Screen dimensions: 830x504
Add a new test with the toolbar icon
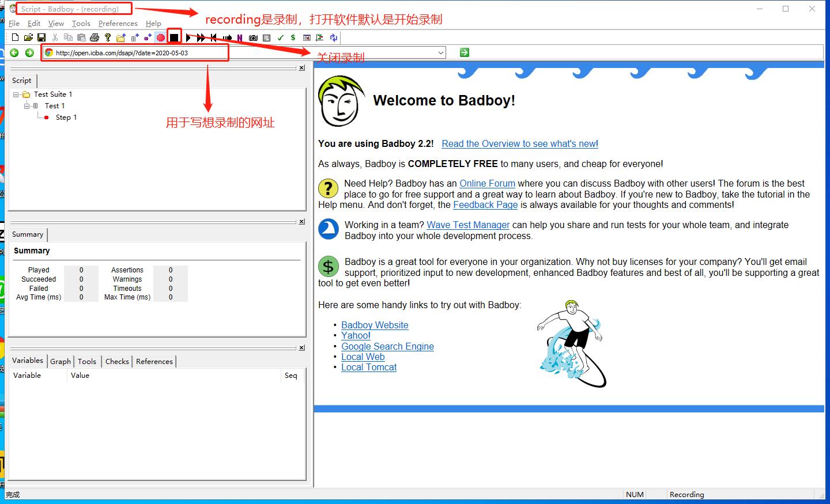click(x=135, y=37)
